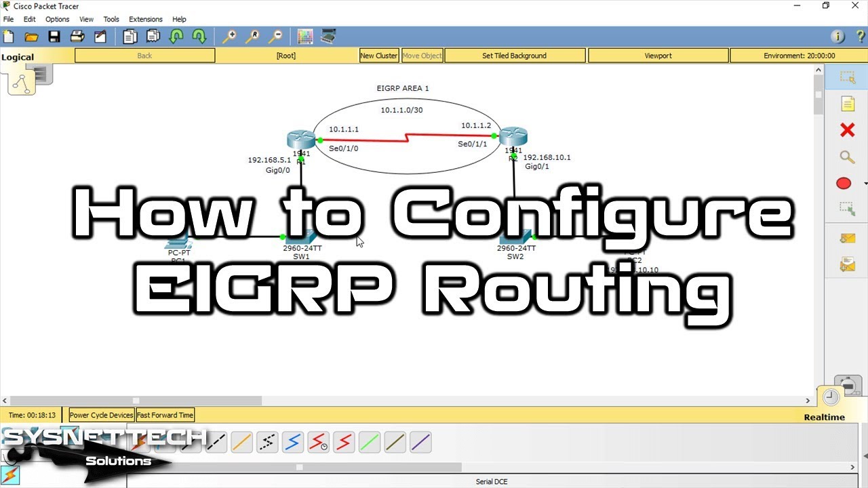Screen dimensions: 868x488
Task: Open the Edit menu
Action: 30,19
